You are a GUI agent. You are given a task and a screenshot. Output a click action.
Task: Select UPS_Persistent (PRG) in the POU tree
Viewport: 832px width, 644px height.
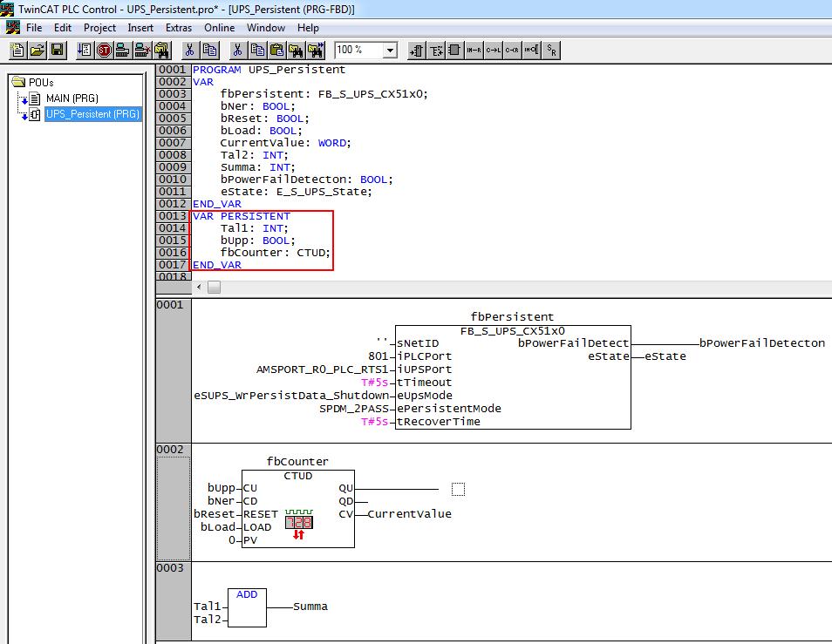[92, 114]
